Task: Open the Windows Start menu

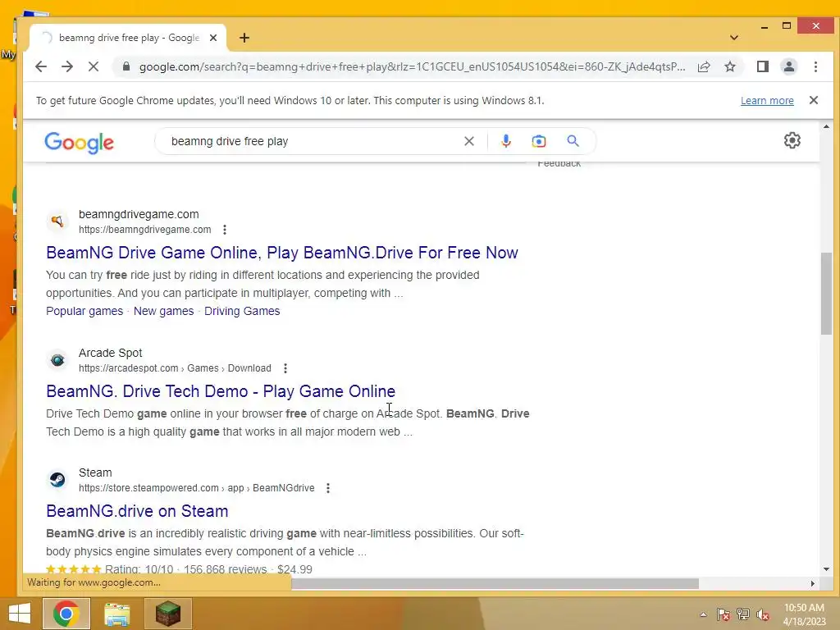Action: 20,614
